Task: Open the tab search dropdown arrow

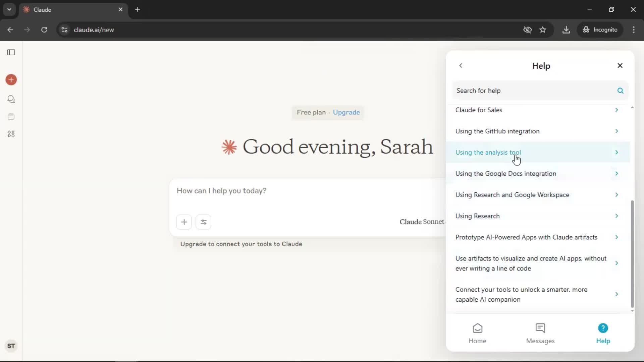Action: (x=9, y=9)
